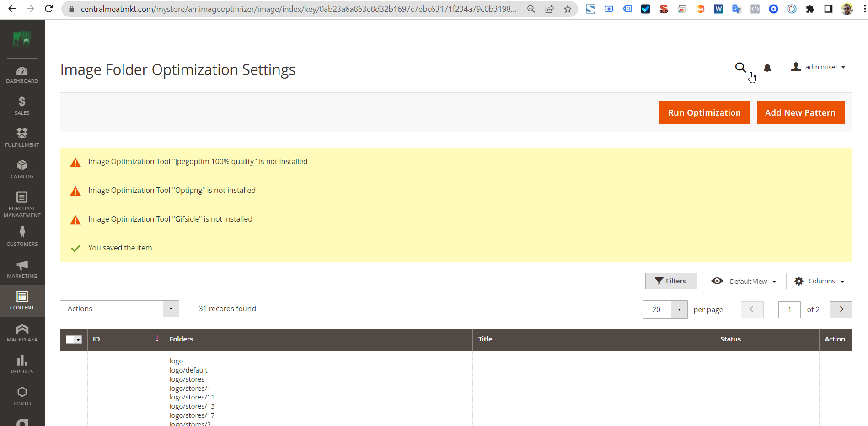
Task: Bookmark this page with the star icon
Action: coord(568,9)
